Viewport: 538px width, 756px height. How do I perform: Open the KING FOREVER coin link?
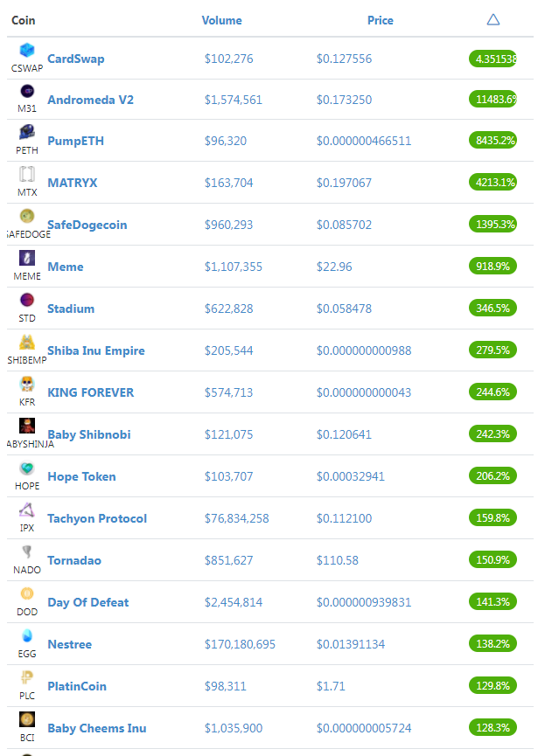click(91, 392)
